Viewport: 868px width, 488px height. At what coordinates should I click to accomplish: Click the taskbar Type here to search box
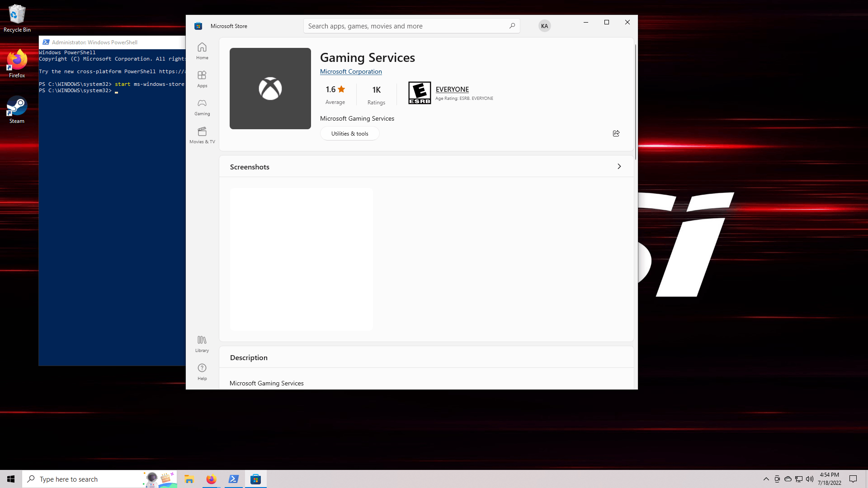pos(99,479)
